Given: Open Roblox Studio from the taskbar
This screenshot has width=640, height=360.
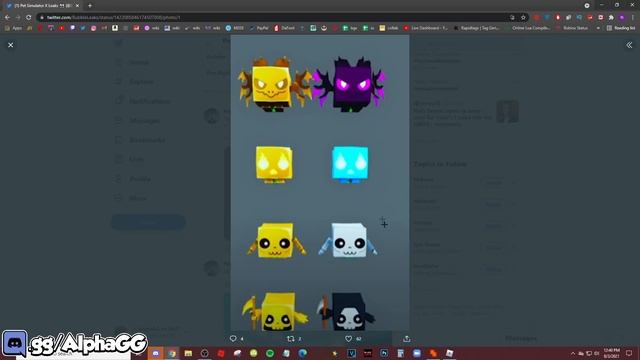Looking at the screenshot, I should (449, 353).
